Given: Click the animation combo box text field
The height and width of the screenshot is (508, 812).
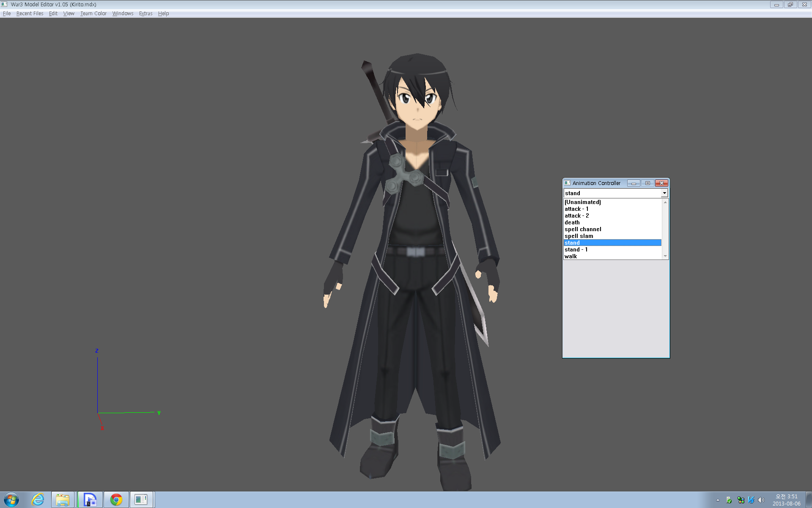Looking at the screenshot, I should [x=612, y=193].
